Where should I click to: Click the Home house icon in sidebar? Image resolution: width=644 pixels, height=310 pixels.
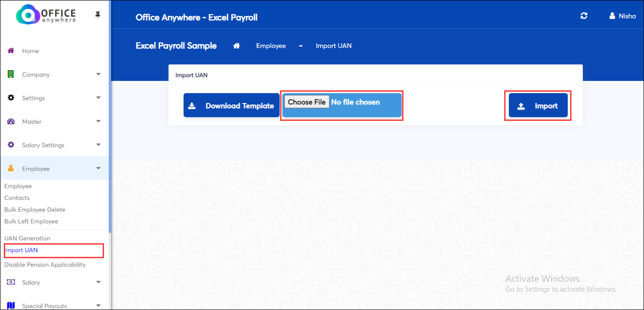coord(11,51)
